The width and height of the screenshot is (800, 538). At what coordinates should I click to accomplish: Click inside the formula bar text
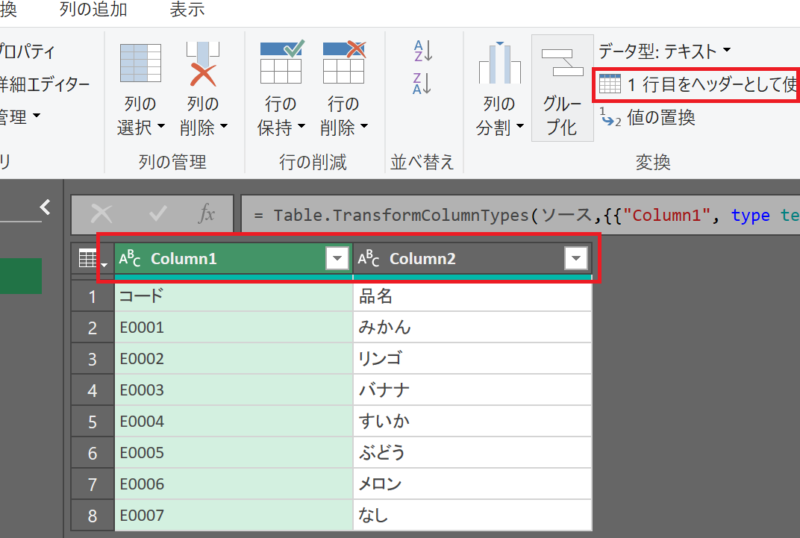click(x=520, y=215)
